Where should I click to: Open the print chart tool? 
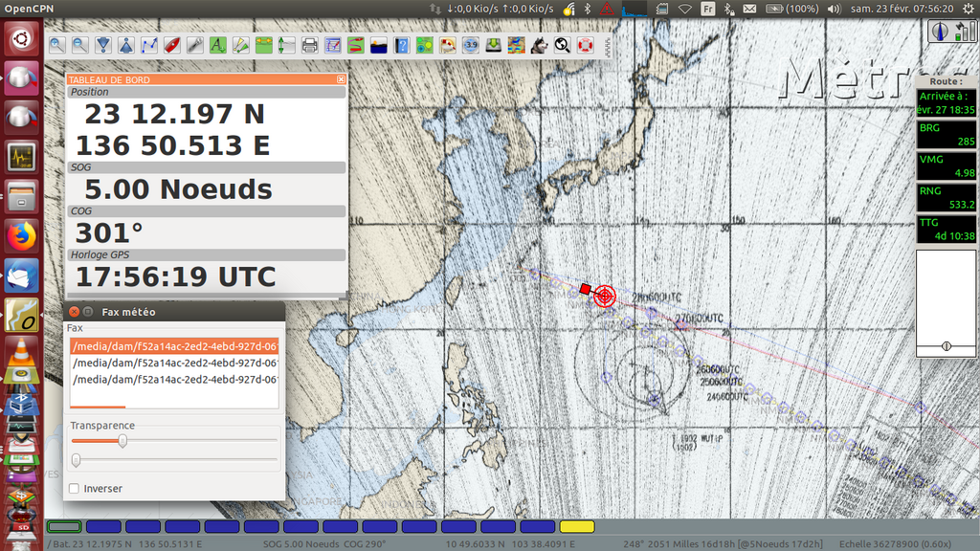pos(310,45)
